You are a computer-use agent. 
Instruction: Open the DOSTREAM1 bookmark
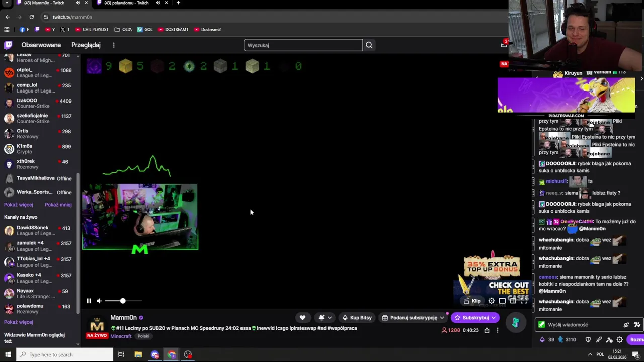(x=173, y=30)
